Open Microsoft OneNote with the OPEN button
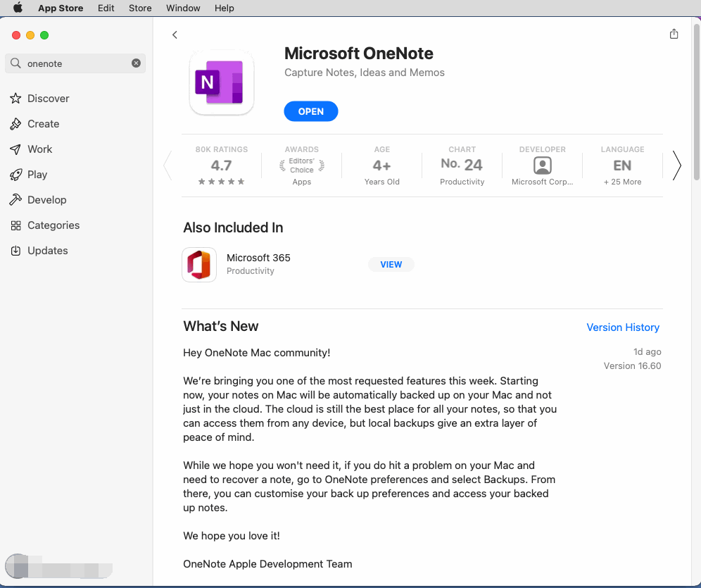This screenshot has width=701, height=588. (310, 111)
